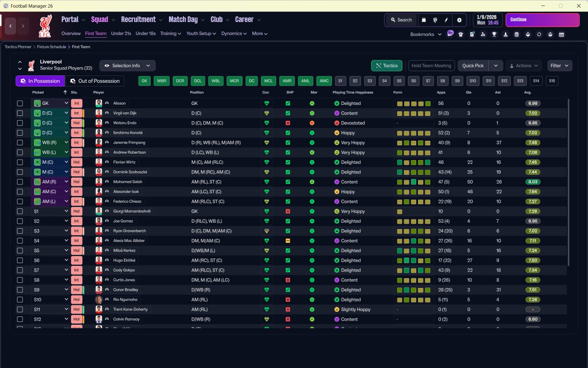Click the sort arrow on the Picked column
Viewport: 588px width, 368px height.
tap(65, 92)
